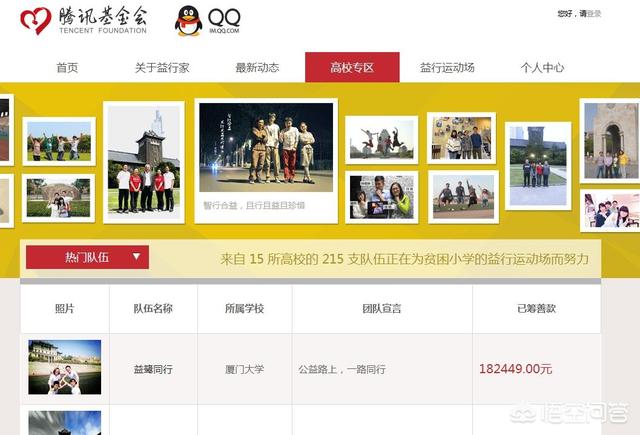Open the 益行运动场 tab
The image size is (640, 435).
click(x=447, y=67)
